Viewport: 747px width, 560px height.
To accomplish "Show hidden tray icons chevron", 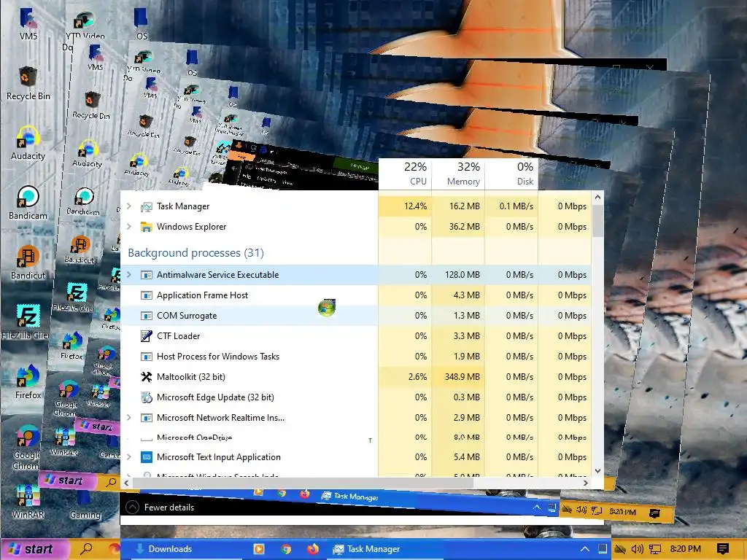I will 584,549.
